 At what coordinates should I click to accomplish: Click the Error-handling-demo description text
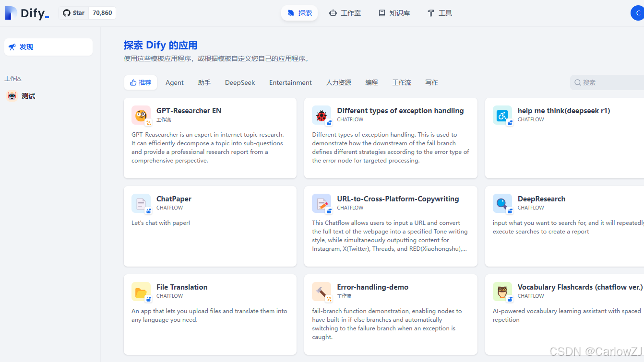coord(387,324)
